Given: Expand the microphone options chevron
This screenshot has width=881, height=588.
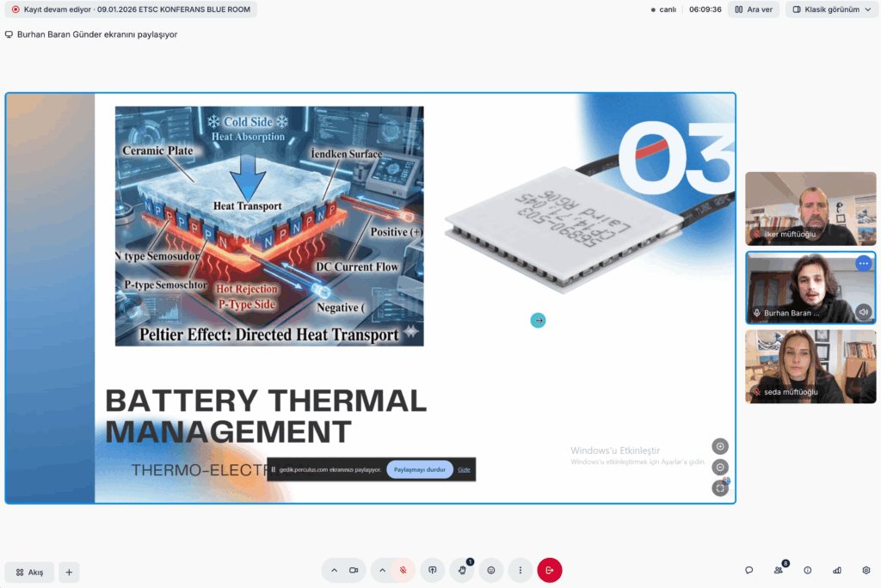Looking at the screenshot, I should pyautogui.click(x=383, y=570).
